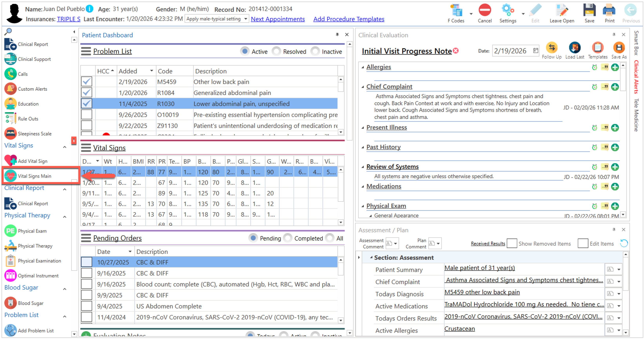Click the Add Procedure Templates link
644x339 pixels.
point(348,19)
